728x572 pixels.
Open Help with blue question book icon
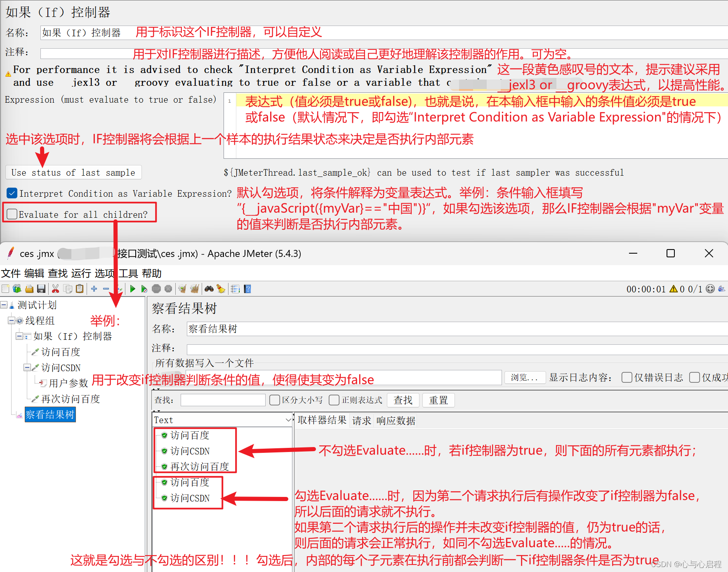click(x=247, y=289)
